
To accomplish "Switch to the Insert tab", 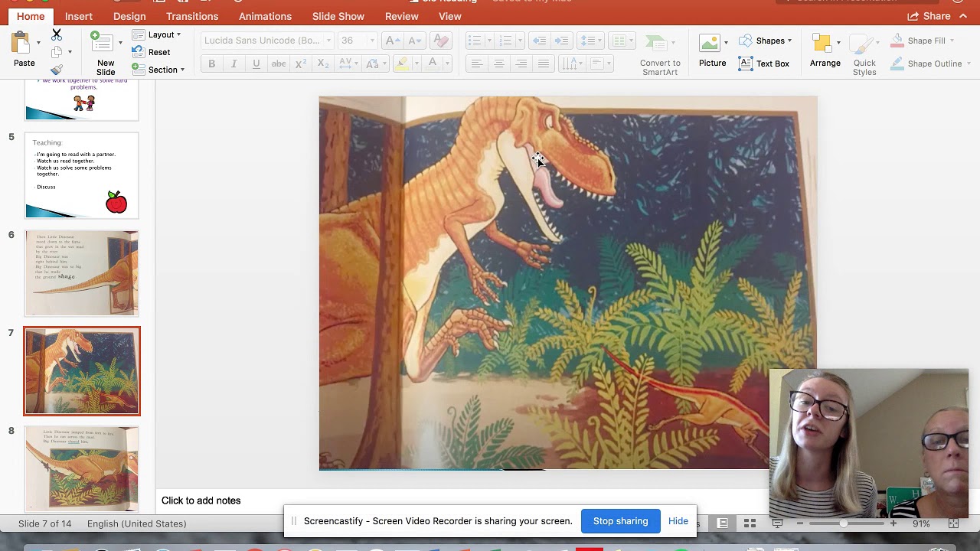I will [79, 16].
